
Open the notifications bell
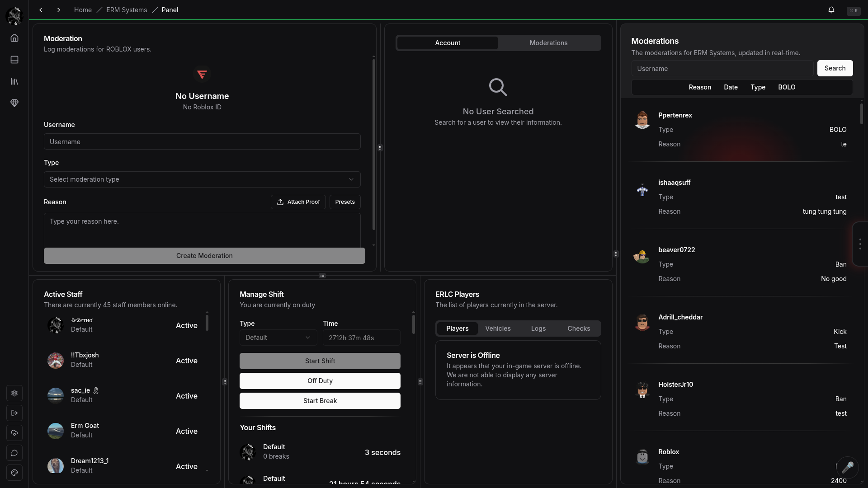831,10
